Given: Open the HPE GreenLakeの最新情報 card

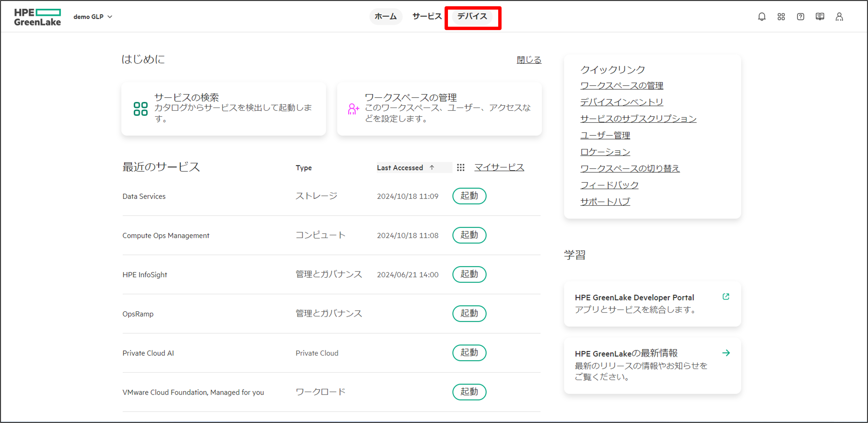Looking at the screenshot, I should pyautogui.click(x=652, y=365).
